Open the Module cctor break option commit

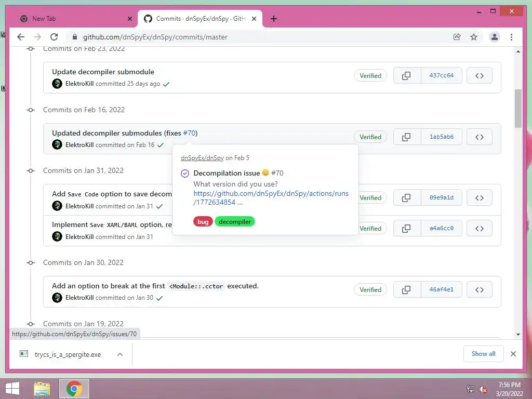pos(155,286)
